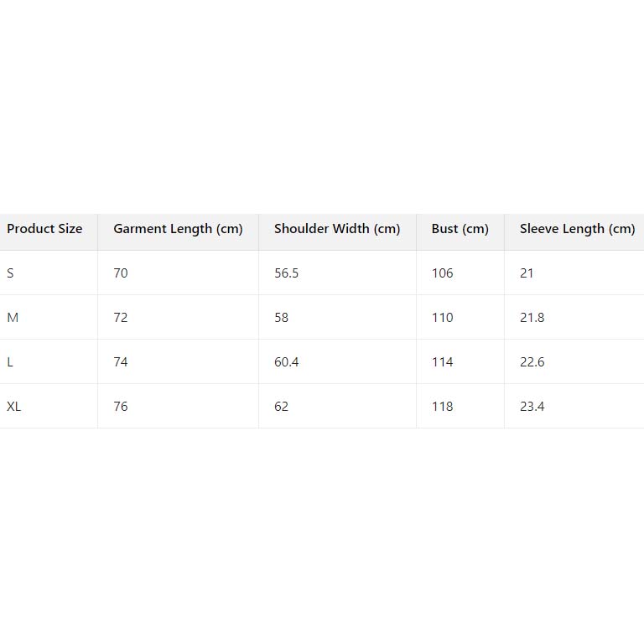Click shoulder width value 56.5
The width and height of the screenshot is (644, 644).
click(287, 273)
